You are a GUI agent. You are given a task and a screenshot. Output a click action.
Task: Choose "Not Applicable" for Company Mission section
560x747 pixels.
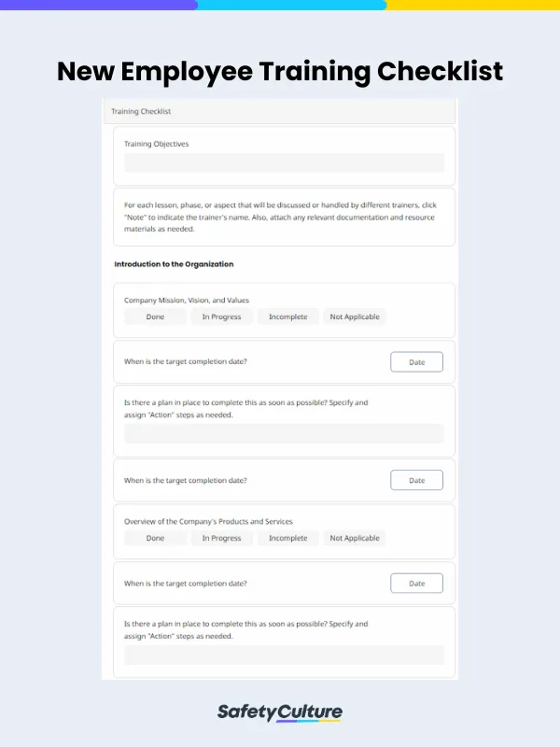coord(355,317)
